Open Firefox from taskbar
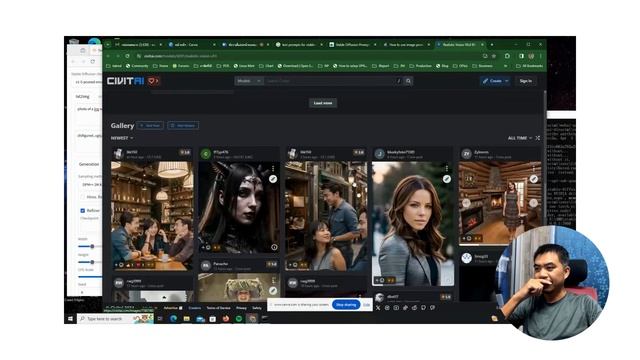The width and height of the screenshot is (640, 360). point(226,318)
